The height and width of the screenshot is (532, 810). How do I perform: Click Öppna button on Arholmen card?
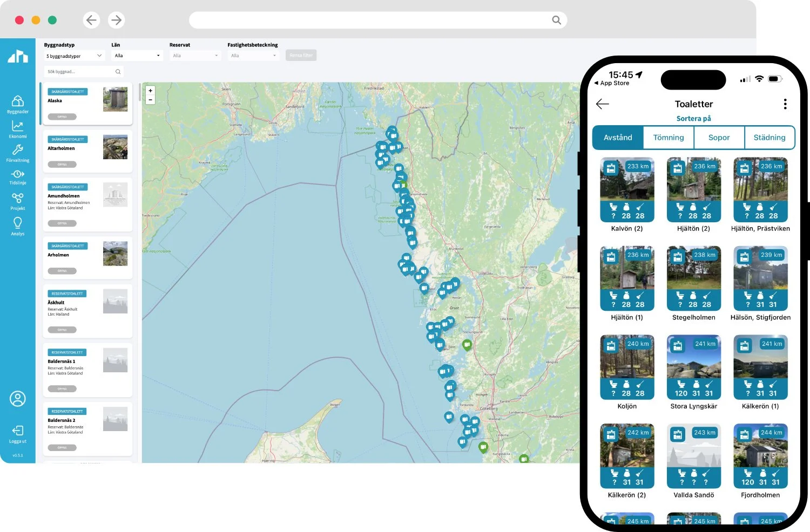(x=62, y=271)
